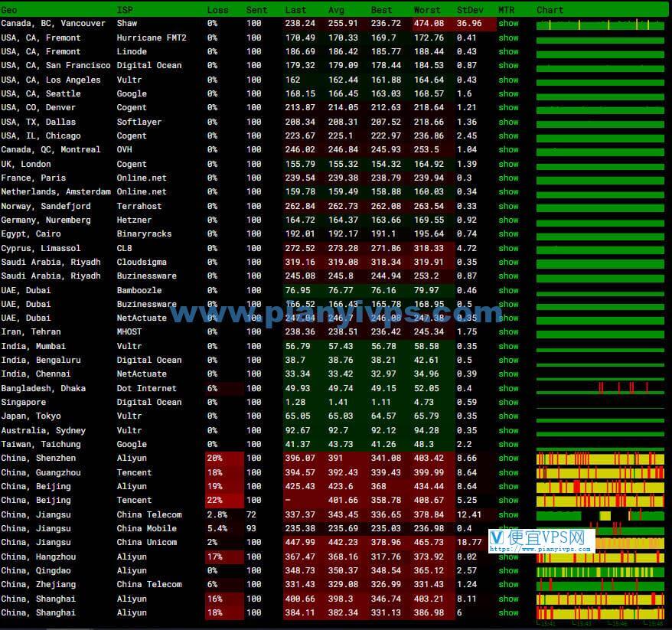Click 'show' for Hurricane FMT2 Fremont row
Viewport: 672px width, 630px height.
[508, 38]
